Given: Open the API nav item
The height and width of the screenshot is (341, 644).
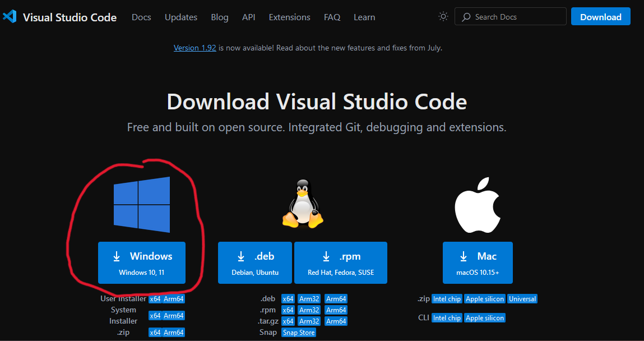Looking at the screenshot, I should (248, 17).
